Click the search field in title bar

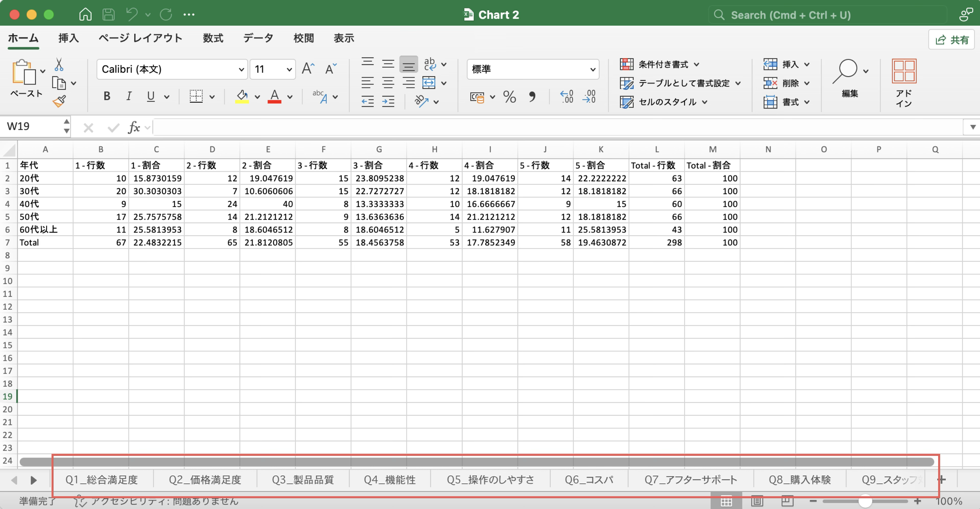point(827,15)
